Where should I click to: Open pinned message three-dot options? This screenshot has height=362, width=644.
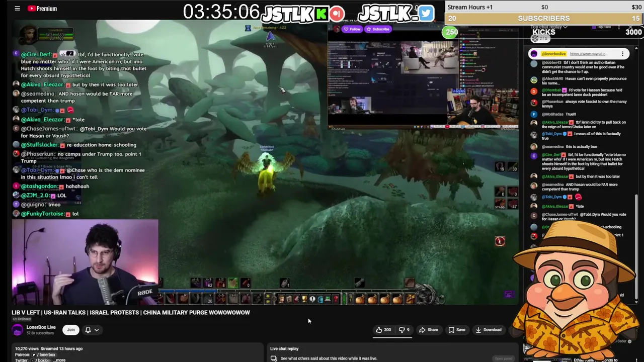coord(622,54)
